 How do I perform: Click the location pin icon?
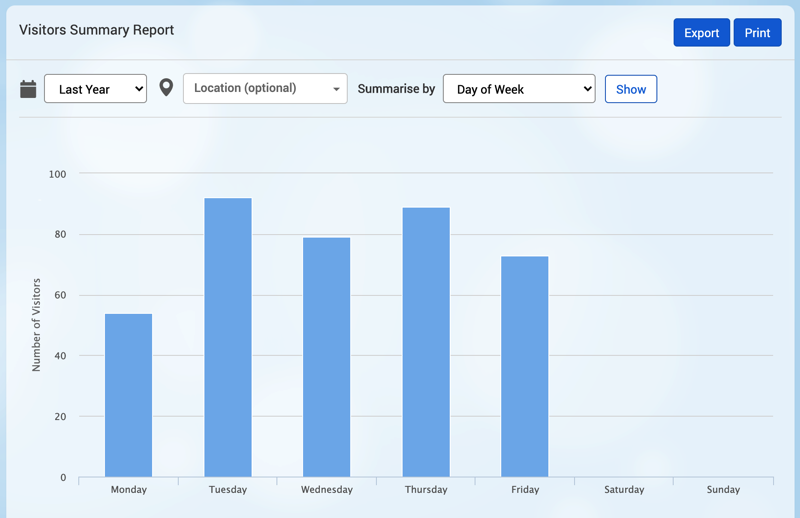pyautogui.click(x=166, y=88)
